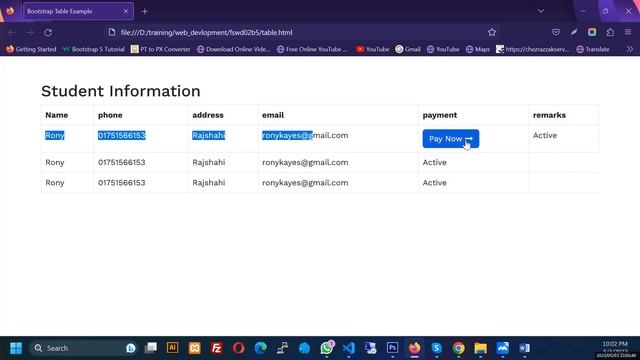Close the Bootstrap Table Example tab

point(126,11)
